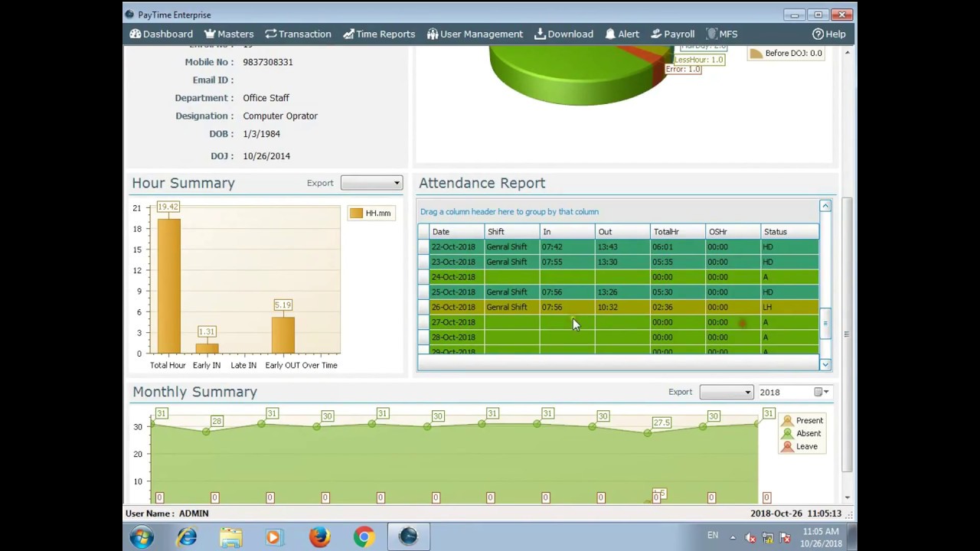The image size is (980, 551).
Task: Click the Before DOJ legend swatch
Action: click(756, 54)
